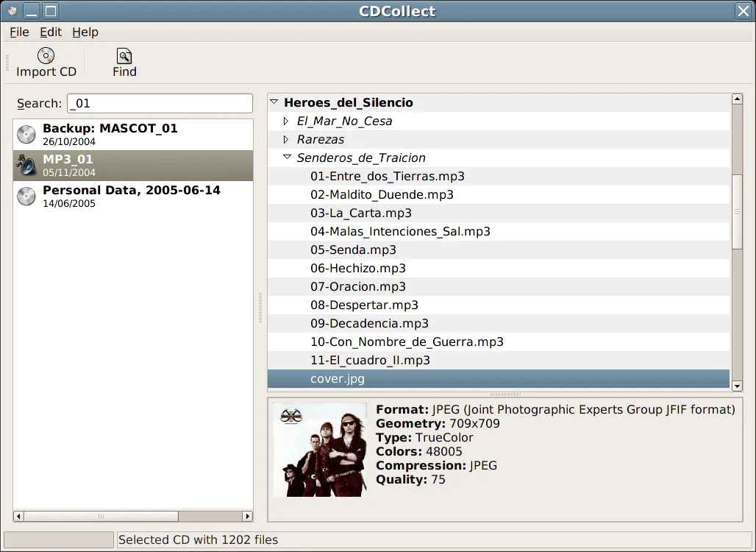
Task: Open the Help menu
Action: coord(85,32)
